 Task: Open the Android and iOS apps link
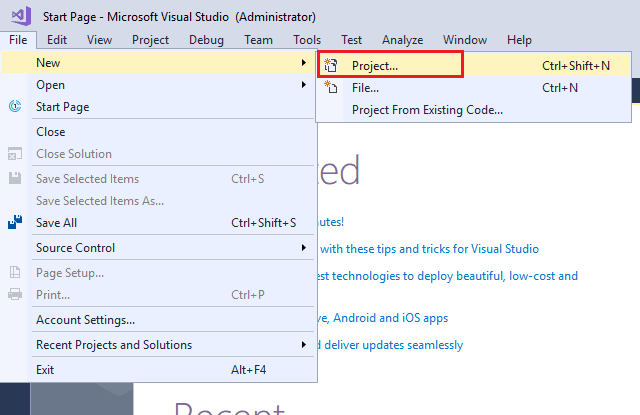tap(383, 317)
